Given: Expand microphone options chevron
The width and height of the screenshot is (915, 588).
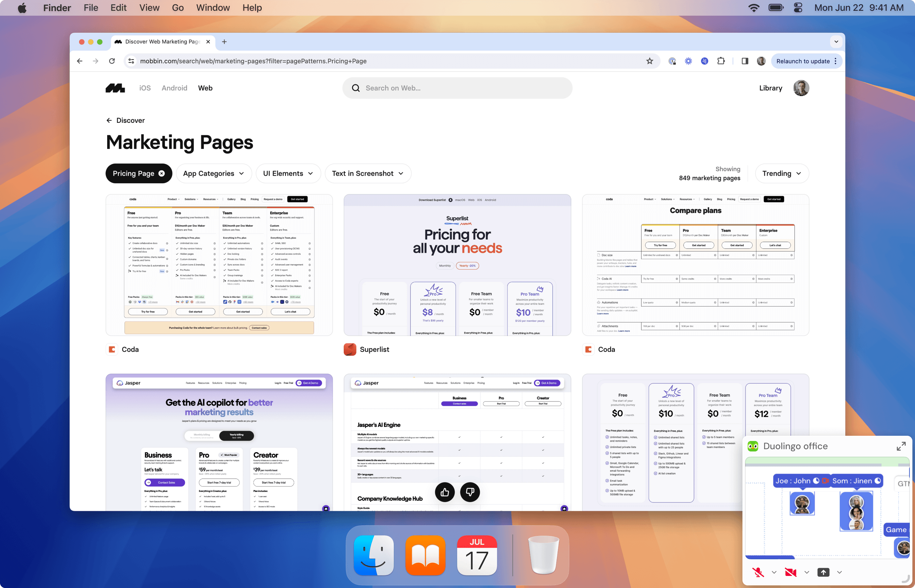Looking at the screenshot, I should 774,572.
